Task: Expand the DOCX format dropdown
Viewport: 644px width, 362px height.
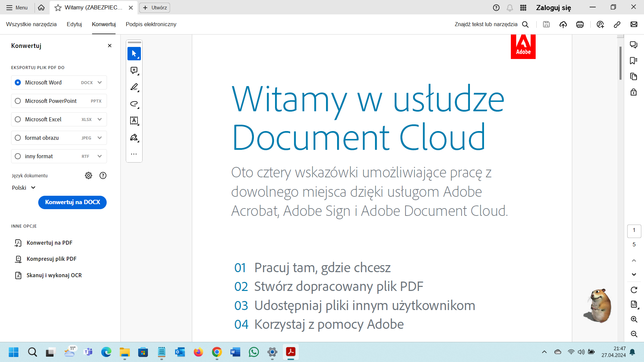Action: pos(100,82)
